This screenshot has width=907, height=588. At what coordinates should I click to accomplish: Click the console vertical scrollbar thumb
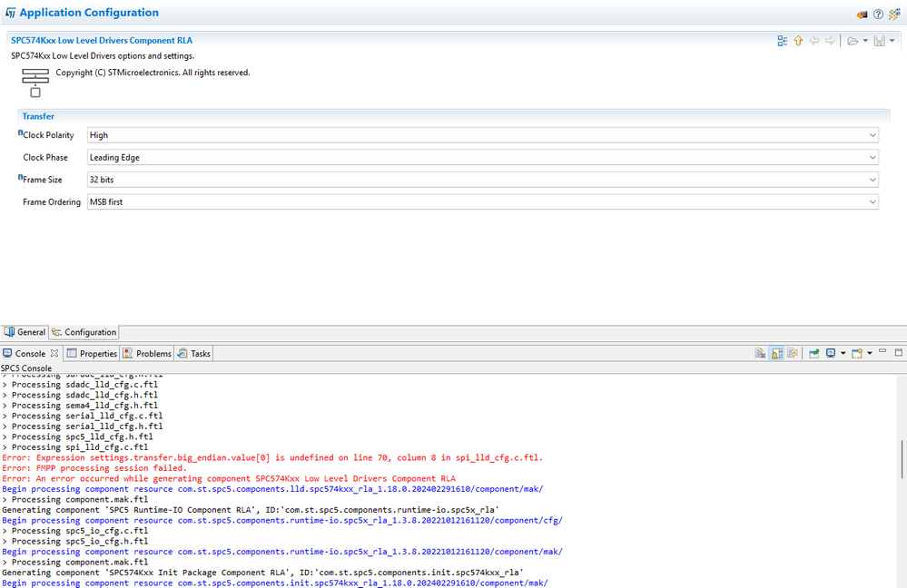902,459
